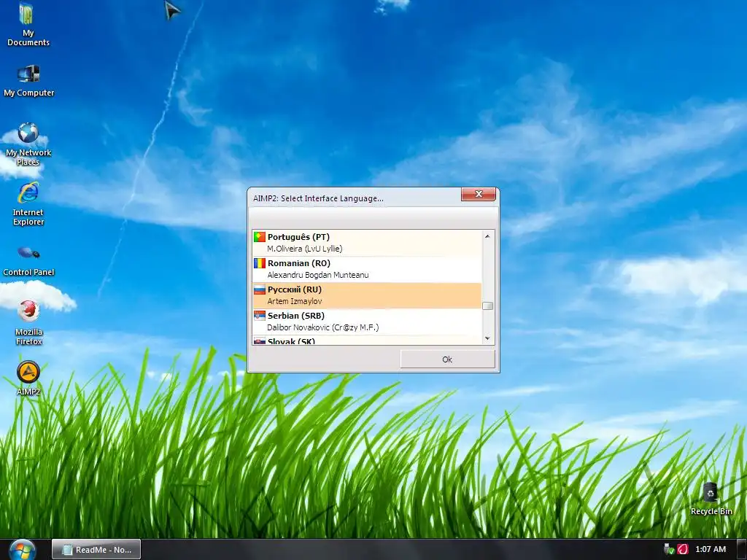Viewport: 747px width, 560px height.
Task: Select the AIMP2 desktop shortcut
Action: point(28,378)
